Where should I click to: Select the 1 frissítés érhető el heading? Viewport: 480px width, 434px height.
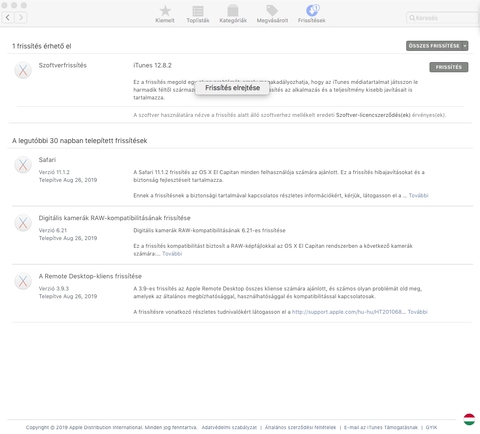tap(42, 46)
